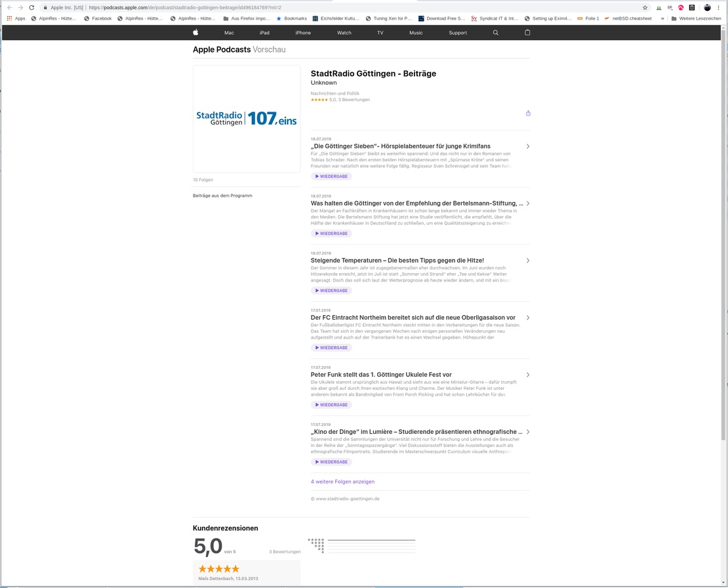Select iPad in the Apple menu
This screenshot has height=588, width=728.
click(x=264, y=33)
